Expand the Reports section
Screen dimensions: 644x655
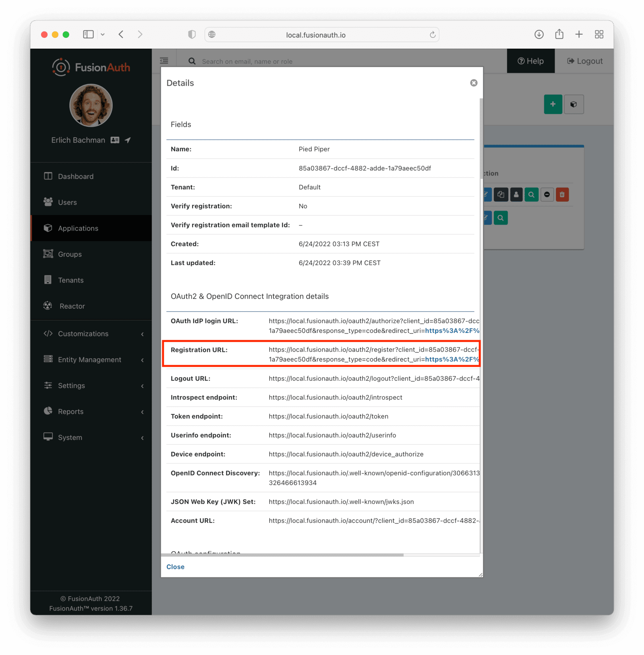pos(70,411)
